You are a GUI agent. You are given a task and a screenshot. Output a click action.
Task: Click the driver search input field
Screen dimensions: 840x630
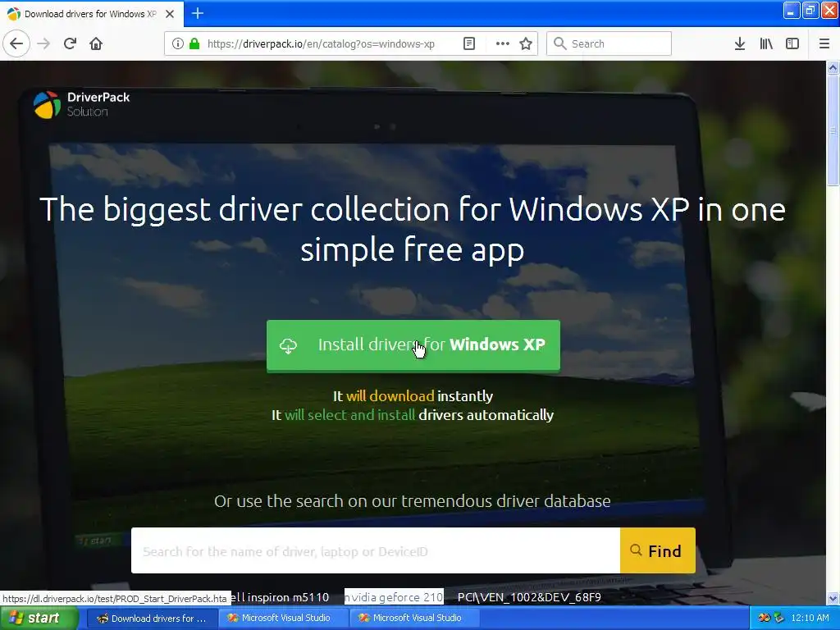point(376,550)
